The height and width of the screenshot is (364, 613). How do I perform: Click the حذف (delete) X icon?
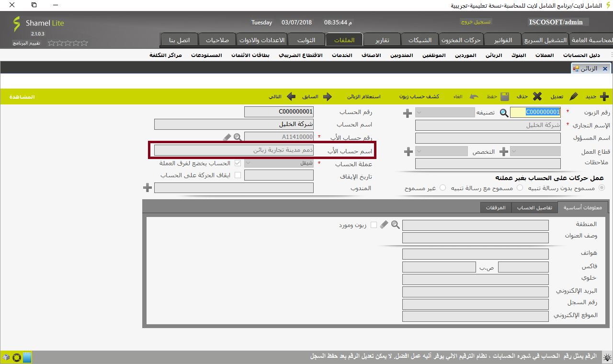pyautogui.click(x=537, y=97)
